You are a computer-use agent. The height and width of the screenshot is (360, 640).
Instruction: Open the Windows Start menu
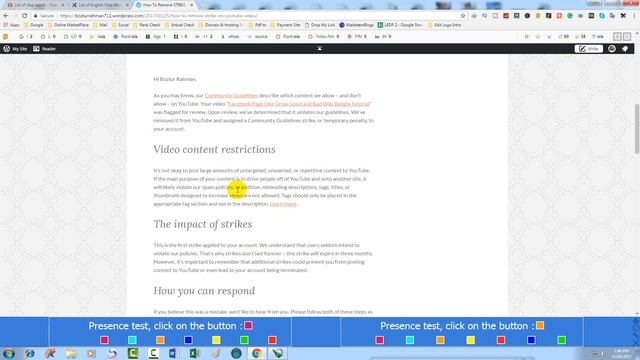point(9,353)
